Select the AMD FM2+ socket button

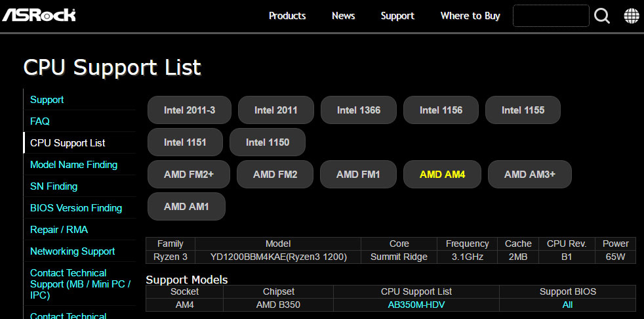click(188, 175)
